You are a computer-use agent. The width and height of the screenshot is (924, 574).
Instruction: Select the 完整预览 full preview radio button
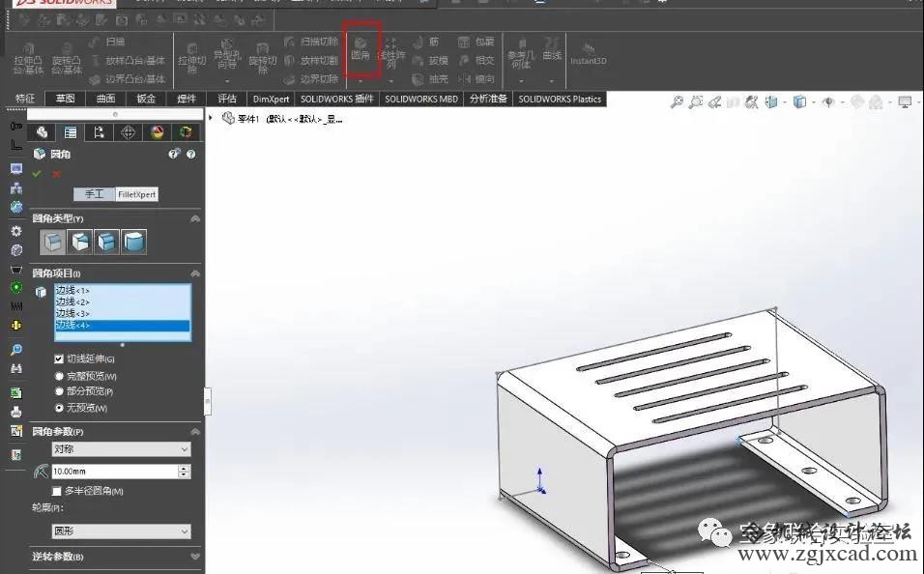tap(59, 375)
